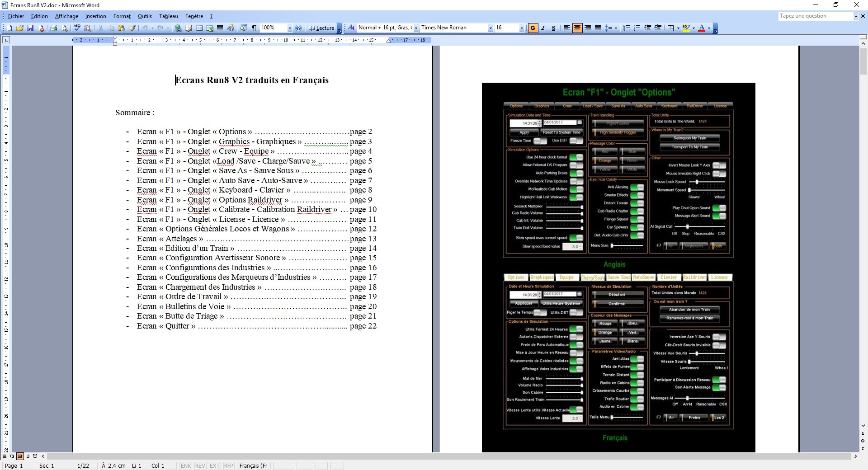Viewport: 868px width, 470px height.
Task: Justify the paragraph text
Action: point(598,28)
